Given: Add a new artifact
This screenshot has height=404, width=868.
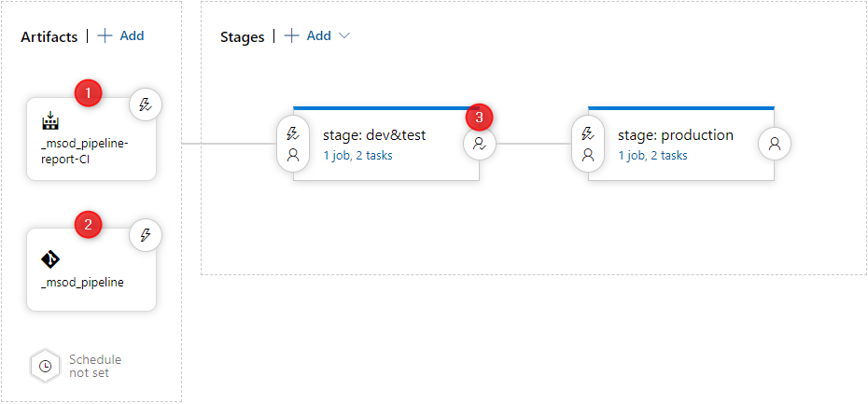Looking at the screenshot, I should point(120,36).
